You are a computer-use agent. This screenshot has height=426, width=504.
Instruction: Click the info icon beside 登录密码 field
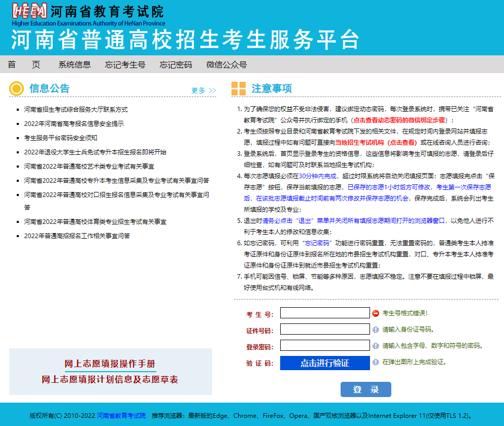click(376, 346)
